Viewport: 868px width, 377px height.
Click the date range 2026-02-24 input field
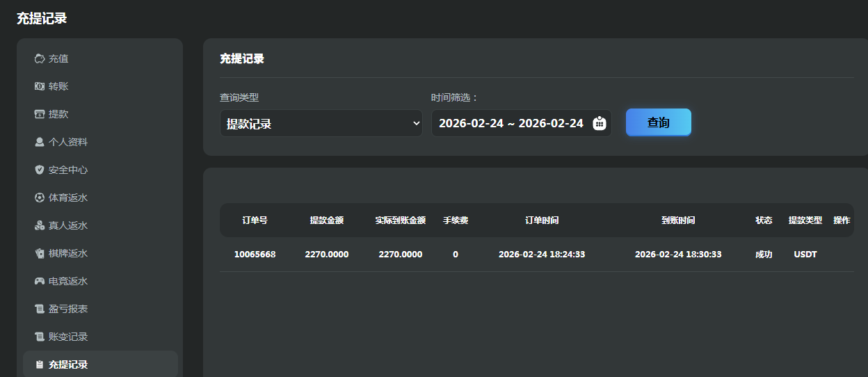coord(511,123)
